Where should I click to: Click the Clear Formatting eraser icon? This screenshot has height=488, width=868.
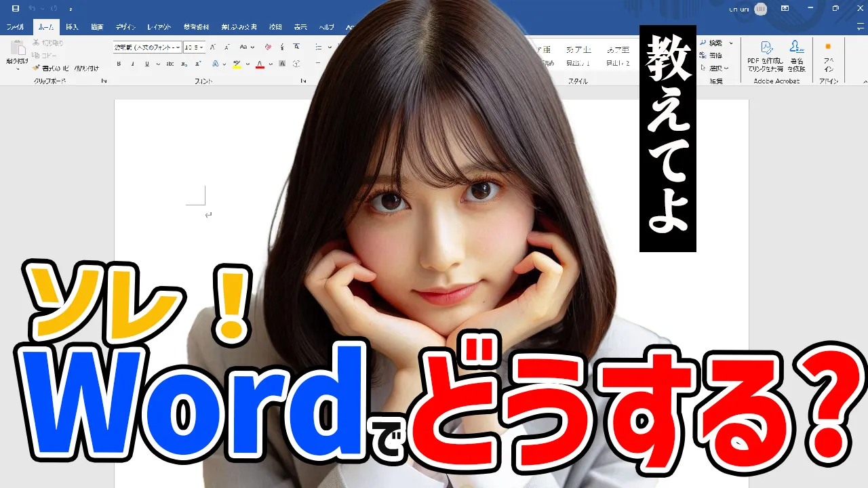268,47
